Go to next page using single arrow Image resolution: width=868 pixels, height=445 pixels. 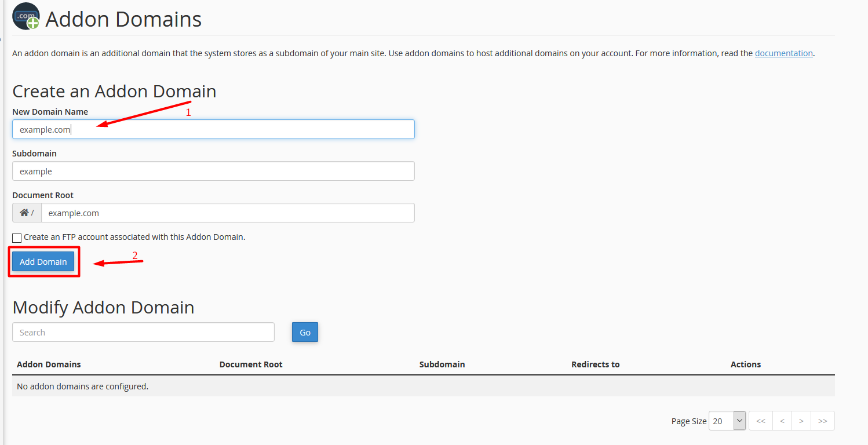tap(801, 421)
